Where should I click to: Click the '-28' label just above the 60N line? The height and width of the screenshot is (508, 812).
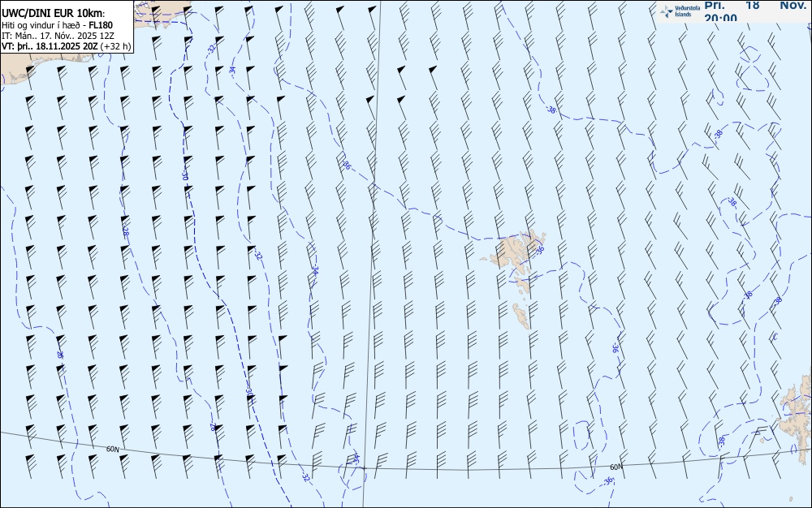(x=212, y=428)
